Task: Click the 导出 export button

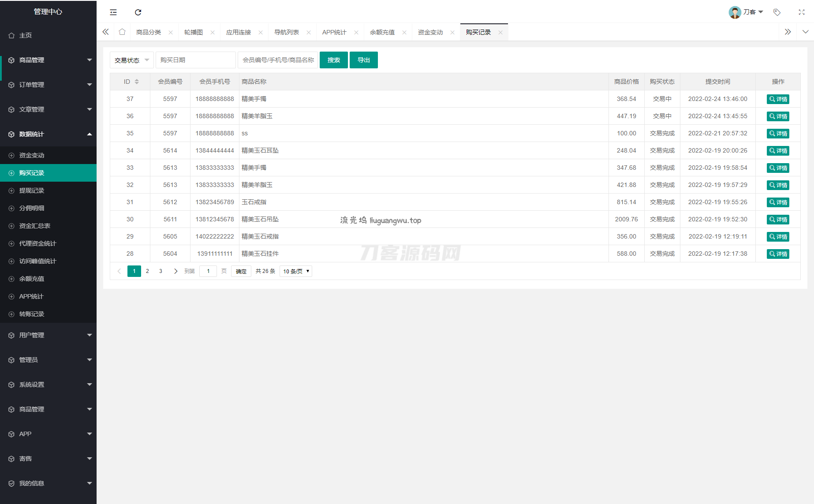Action: (363, 60)
